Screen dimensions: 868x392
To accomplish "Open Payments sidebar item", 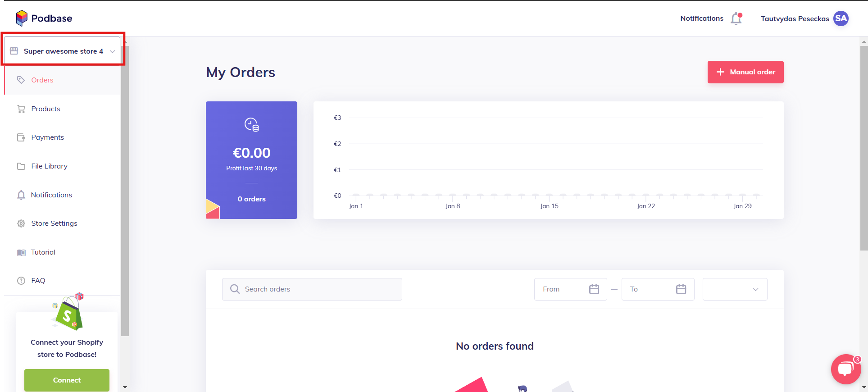I will tap(47, 137).
